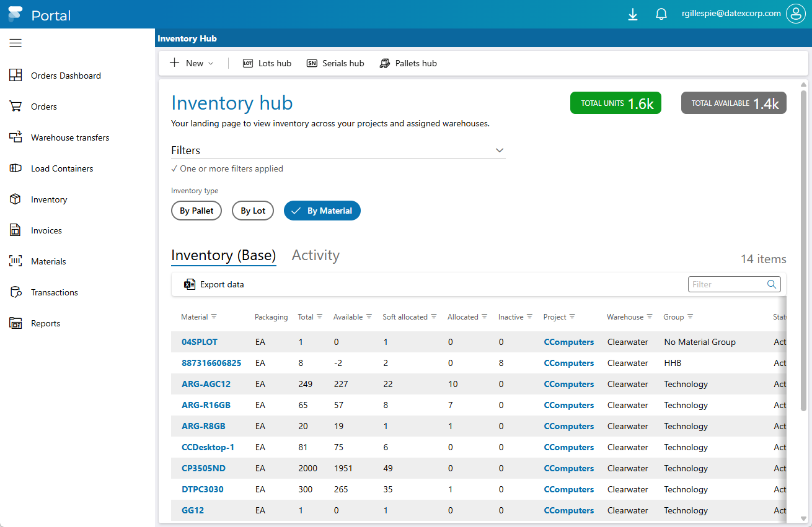The width and height of the screenshot is (812, 527).
Task: Toggle the By Material inventory type
Action: (322, 211)
